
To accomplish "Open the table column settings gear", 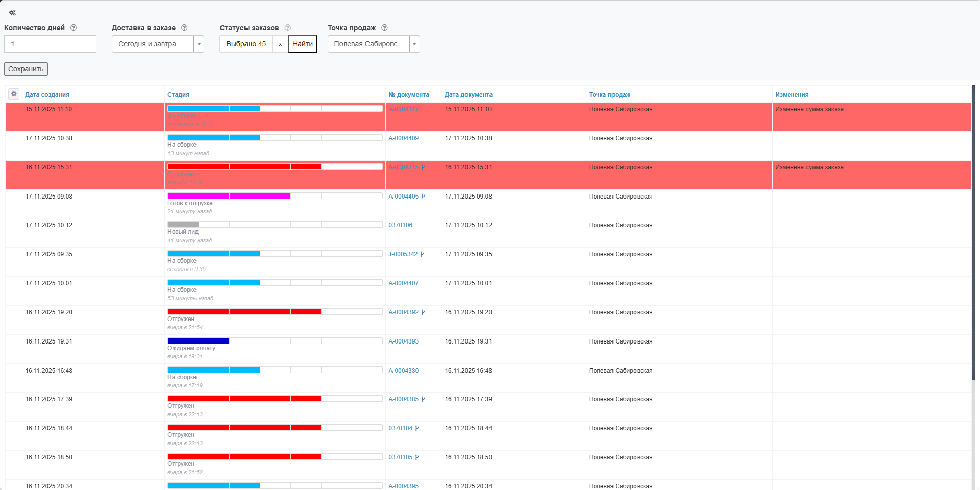I will tap(14, 94).
